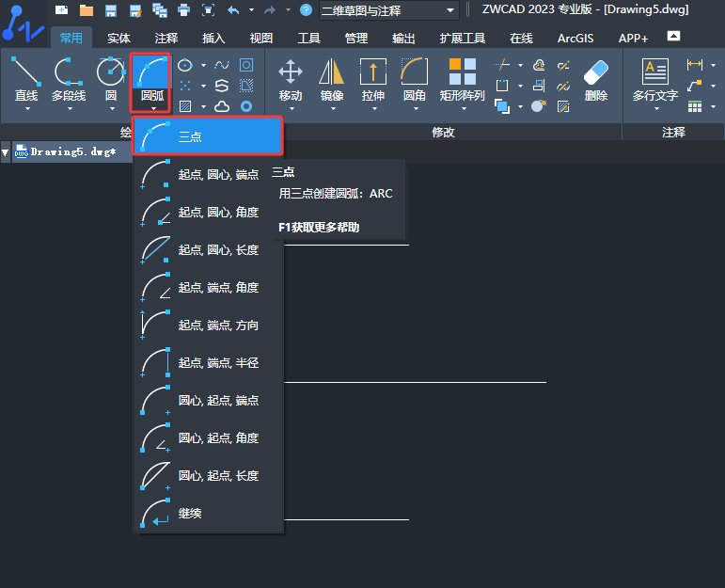The height and width of the screenshot is (588, 725).
Task: Expand the Polyline (多段线) dropdown arrow
Action: point(70,109)
